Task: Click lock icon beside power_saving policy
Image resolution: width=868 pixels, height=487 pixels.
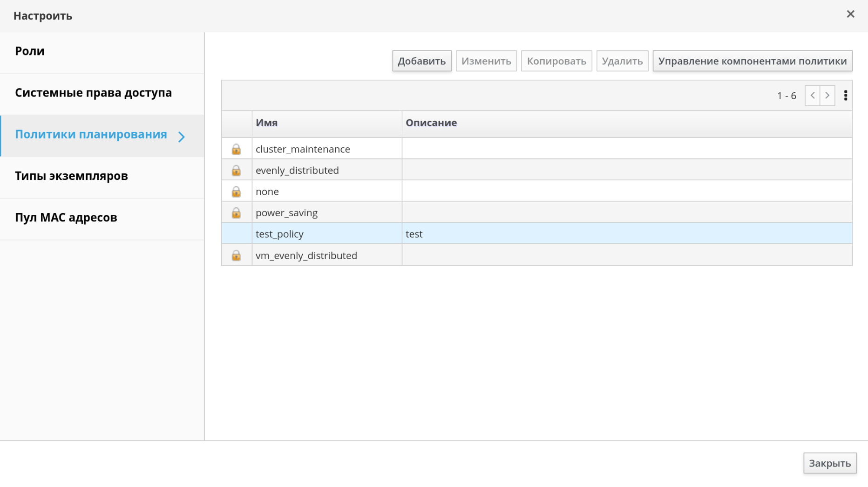Action: point(236,213)
